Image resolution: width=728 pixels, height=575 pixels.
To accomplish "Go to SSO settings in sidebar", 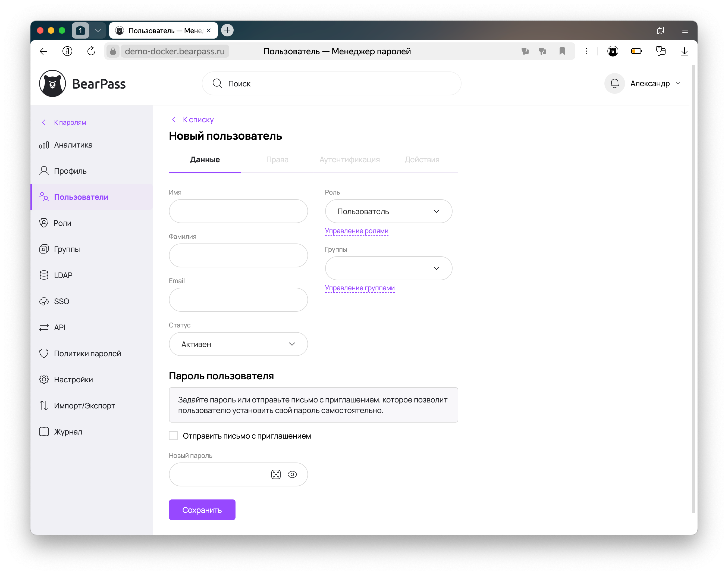I will 61,301.
